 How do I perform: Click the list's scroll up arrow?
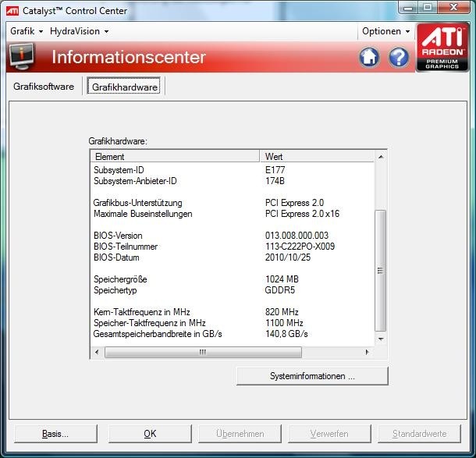click(x=381, y=157)
